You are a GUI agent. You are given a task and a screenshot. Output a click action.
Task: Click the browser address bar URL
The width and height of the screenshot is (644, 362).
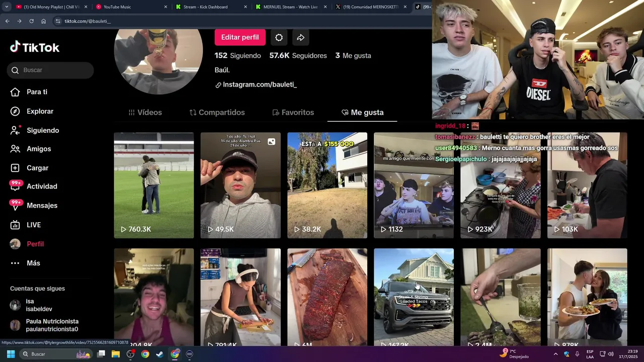88,21
